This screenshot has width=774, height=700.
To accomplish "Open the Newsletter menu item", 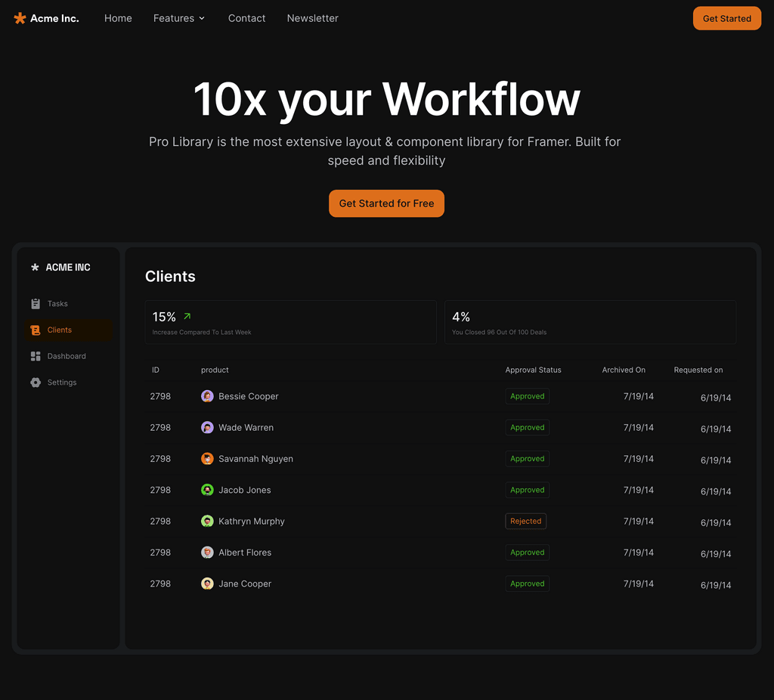I will pos(312,18).
